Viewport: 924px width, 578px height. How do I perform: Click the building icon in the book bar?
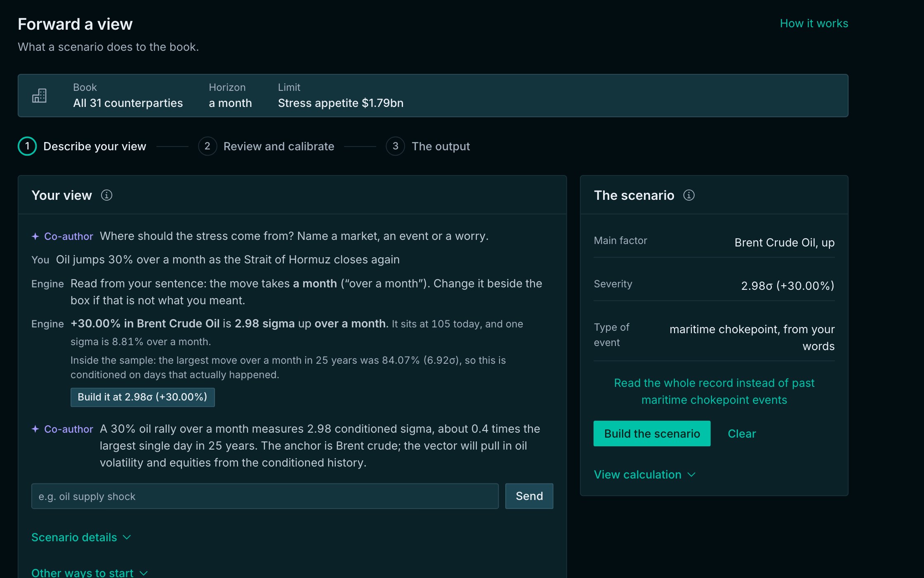coord(39,96)
